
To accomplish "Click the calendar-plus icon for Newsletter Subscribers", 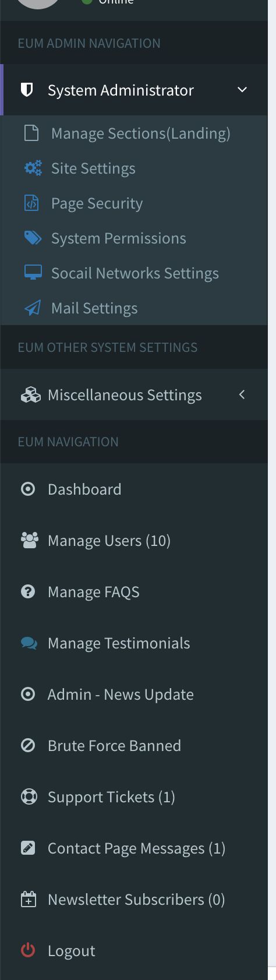I will [x=28, y=899].
